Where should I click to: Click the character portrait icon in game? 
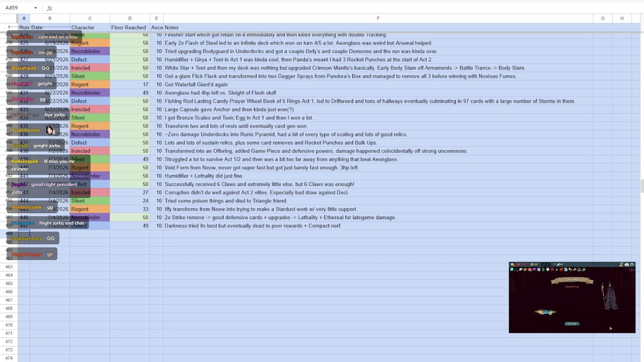(512, 264)
